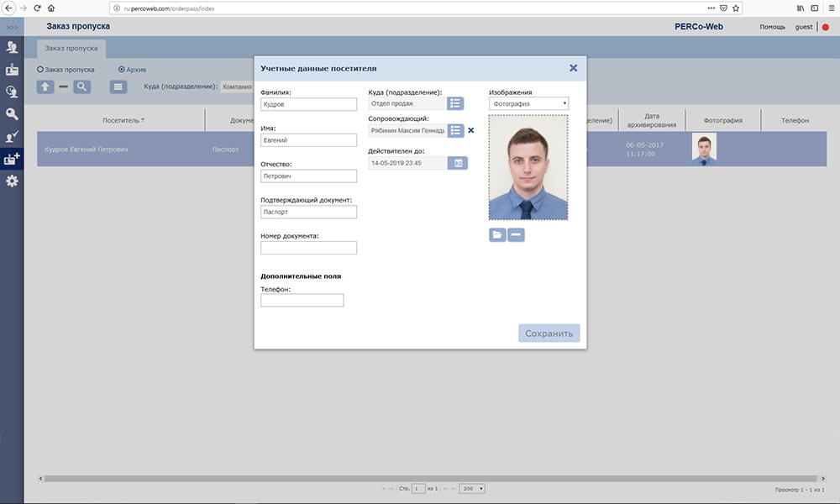Viewport: 840px width, 504px height.
Task: Close the Учетные данные посетителя dialog
Action: 574,68
